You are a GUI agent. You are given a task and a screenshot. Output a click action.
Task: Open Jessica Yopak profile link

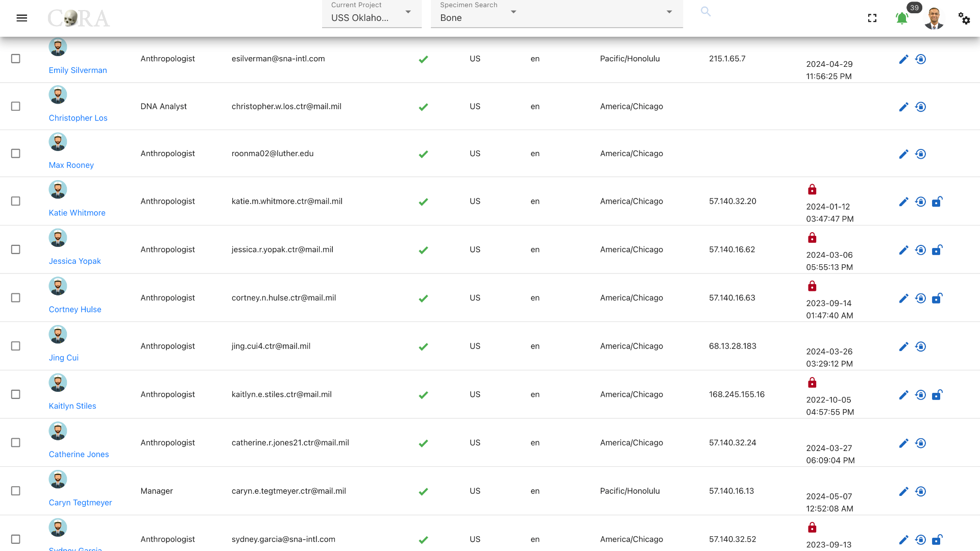75,261
